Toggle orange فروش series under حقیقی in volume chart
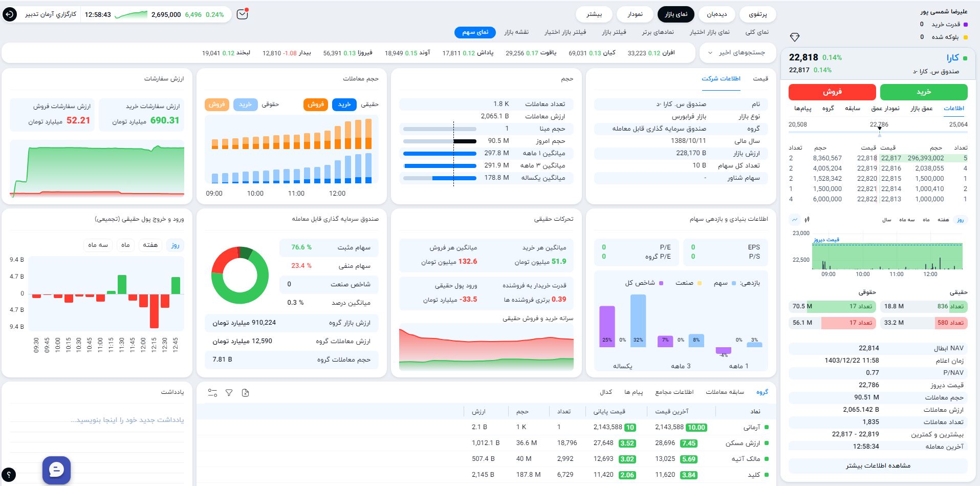The height and width of the screenshot is (486, 980). point(316,104)
